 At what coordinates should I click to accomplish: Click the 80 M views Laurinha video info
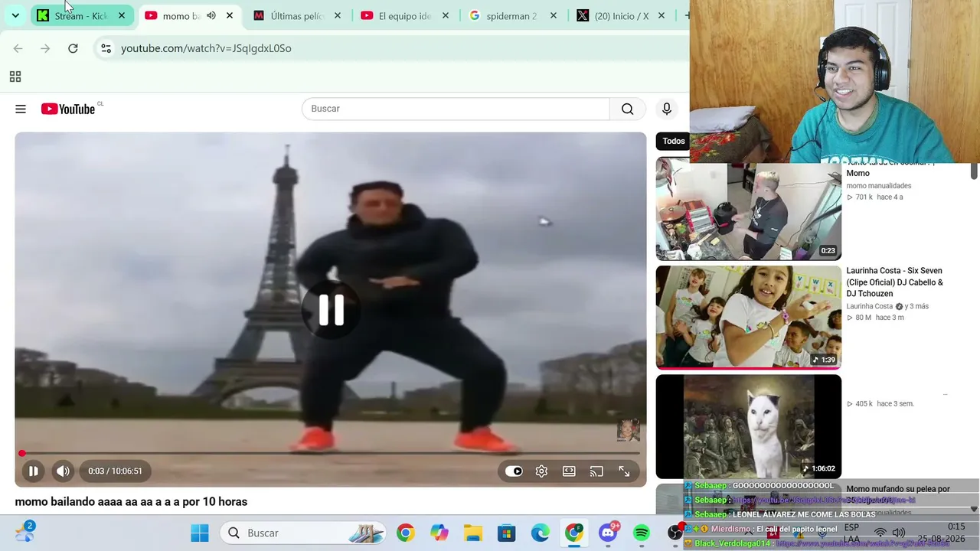(875, 318)
